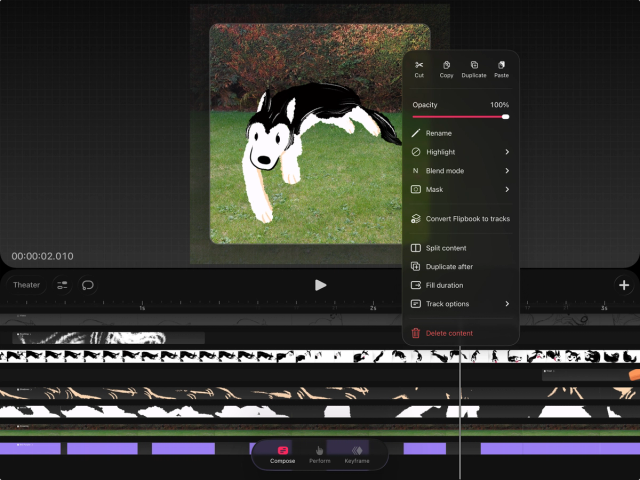Click the Theater button

[x=27, y=285]
